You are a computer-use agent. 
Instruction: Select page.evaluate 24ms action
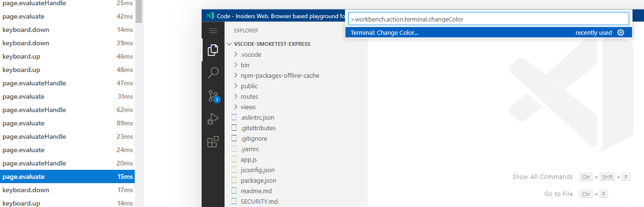pyautogui.click(x=67, y=150)
